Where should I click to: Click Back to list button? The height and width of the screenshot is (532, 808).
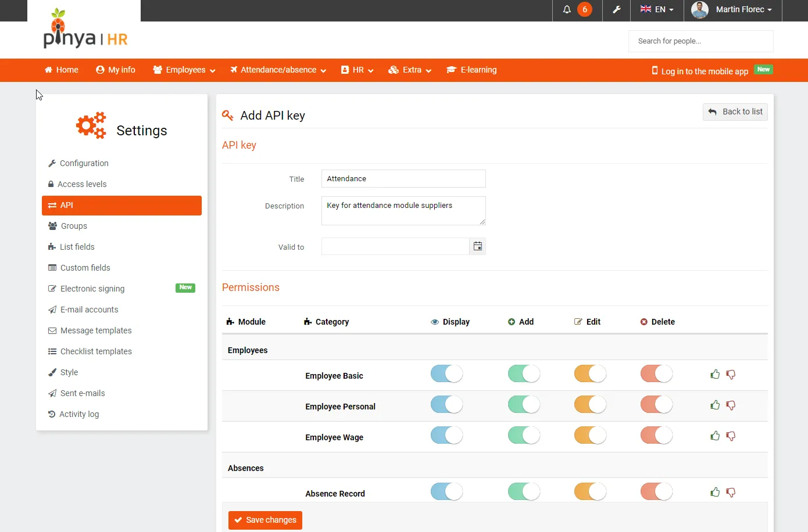point(735,112)
